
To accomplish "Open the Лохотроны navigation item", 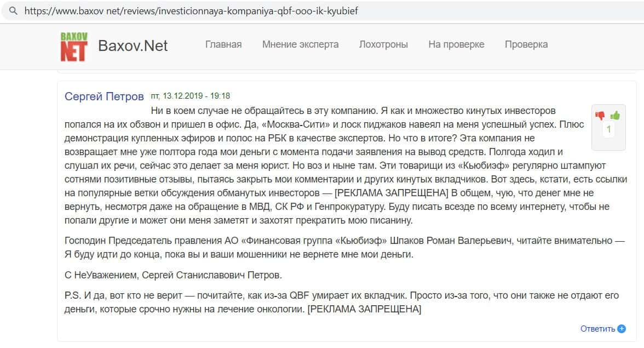I will click(383, 44).
